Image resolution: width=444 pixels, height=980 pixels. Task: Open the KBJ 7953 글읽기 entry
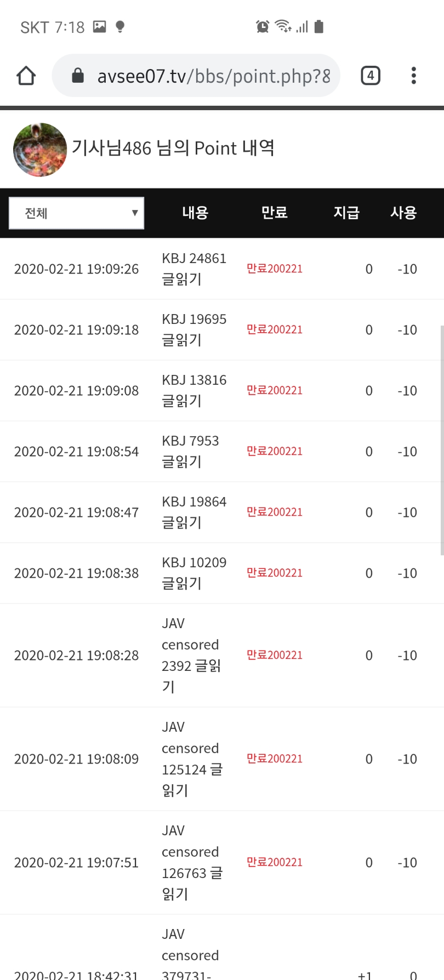pos(190,451)
